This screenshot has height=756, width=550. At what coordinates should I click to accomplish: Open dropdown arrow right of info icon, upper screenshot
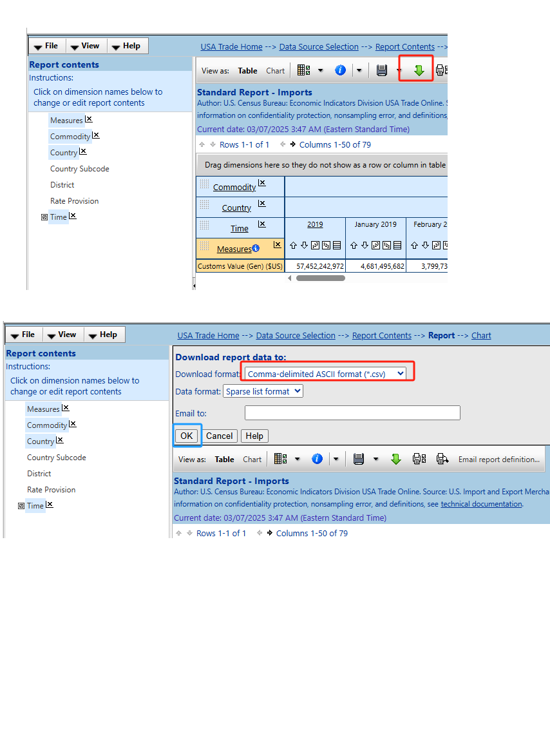(x=359, y=70)
